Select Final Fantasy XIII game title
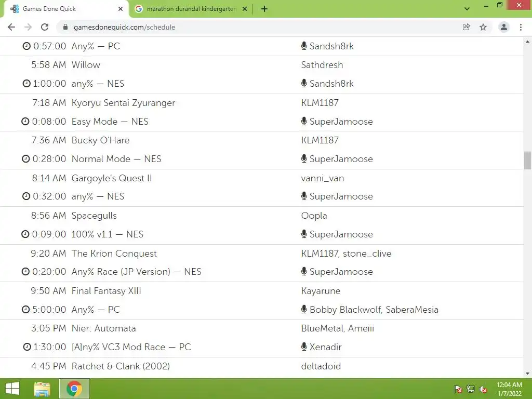This screenshot has width=532, height=399. pyautogui.click(x=106, y=291)
